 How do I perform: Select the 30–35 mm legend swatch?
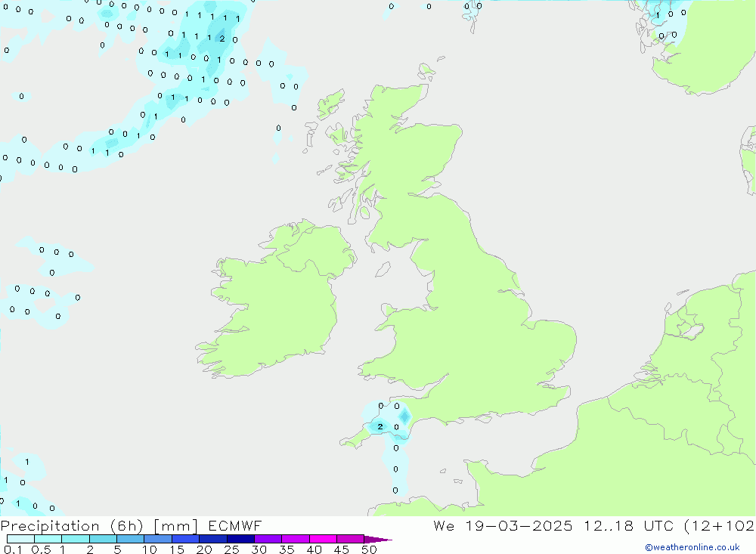tap(268, 539)
